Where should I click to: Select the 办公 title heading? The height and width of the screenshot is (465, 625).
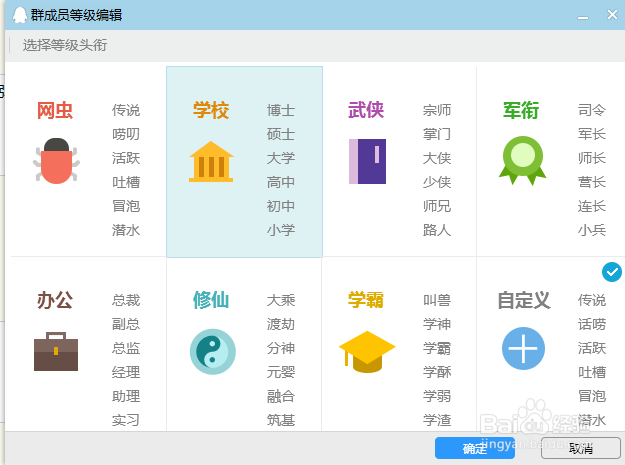[x=55, y=300]
